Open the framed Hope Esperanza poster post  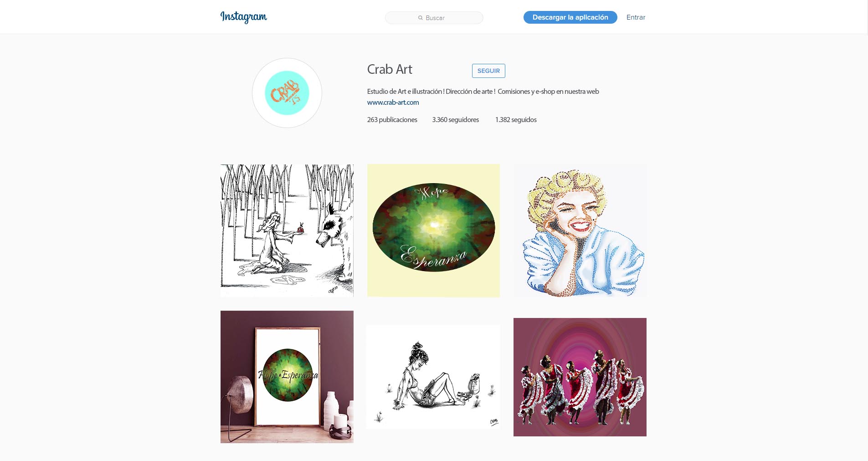[x=287, y=377]
